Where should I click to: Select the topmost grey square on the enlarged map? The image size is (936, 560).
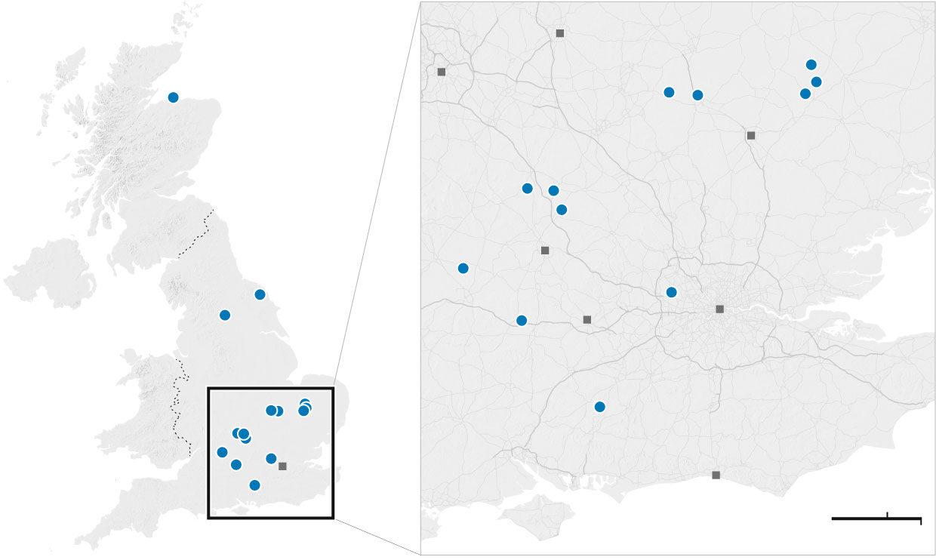pyautogui.click(x=559, y=33)
